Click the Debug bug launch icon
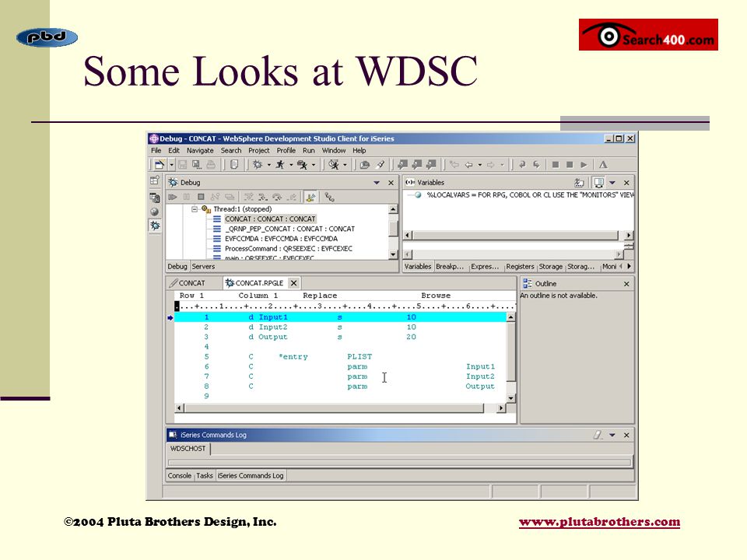747x560 pixels. (258, 165)
